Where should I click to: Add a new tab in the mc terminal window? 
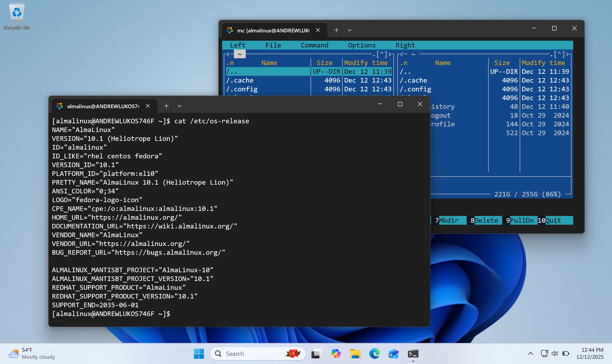[336, 30]
